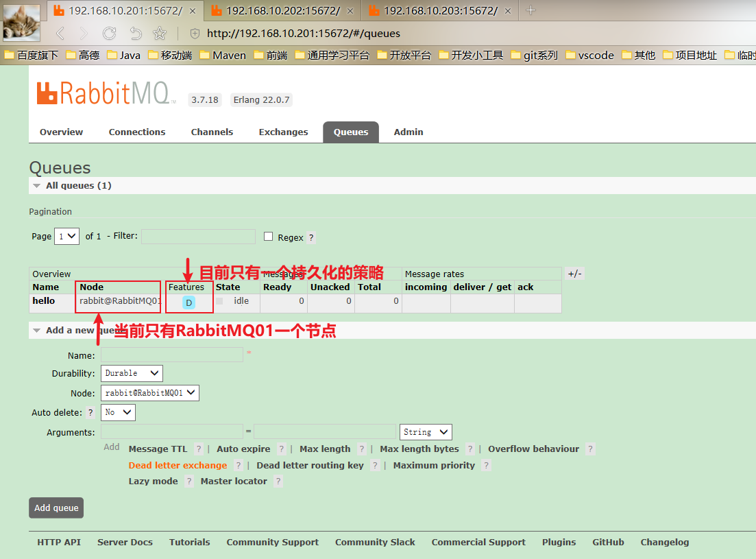Viewport: 756px width, 559px height.
Task: Click the browser address bar URL
Action: coord(303,34)
